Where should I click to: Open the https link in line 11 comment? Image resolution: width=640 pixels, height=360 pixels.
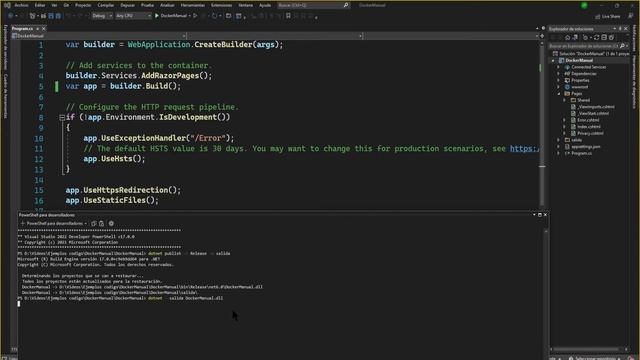524,149
